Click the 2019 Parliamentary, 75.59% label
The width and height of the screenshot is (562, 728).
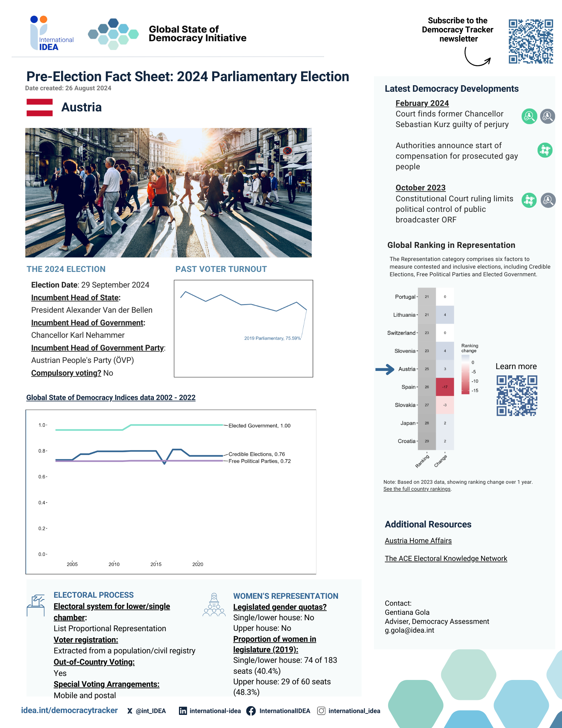tap(272, 338)
